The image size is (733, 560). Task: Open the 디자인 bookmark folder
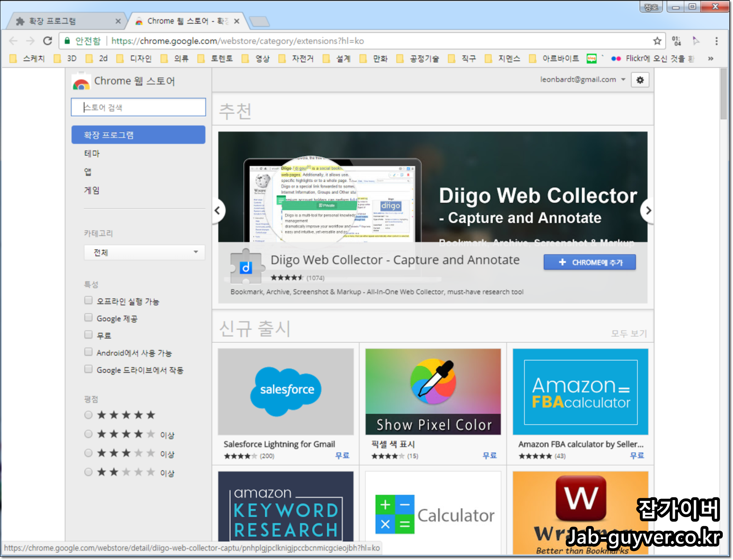(134, 59)
